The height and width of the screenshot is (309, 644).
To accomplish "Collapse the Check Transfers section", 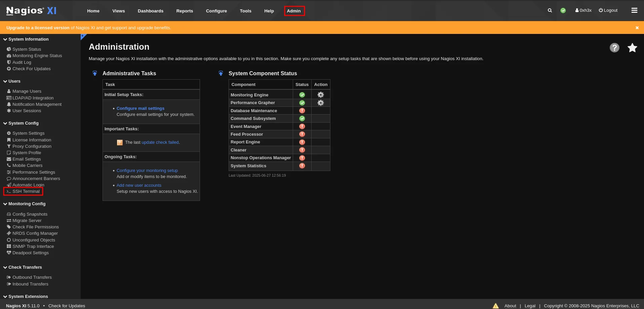I will point(23,267).
